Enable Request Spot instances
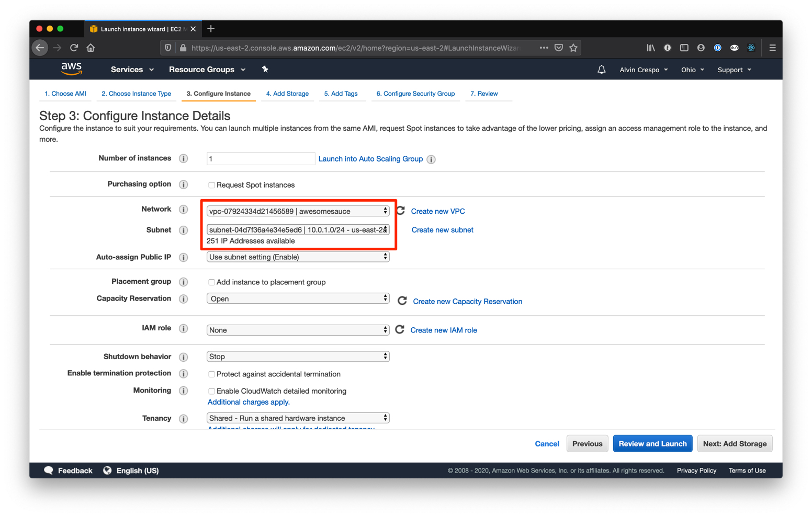812x517 pixels. click(211, 185)
